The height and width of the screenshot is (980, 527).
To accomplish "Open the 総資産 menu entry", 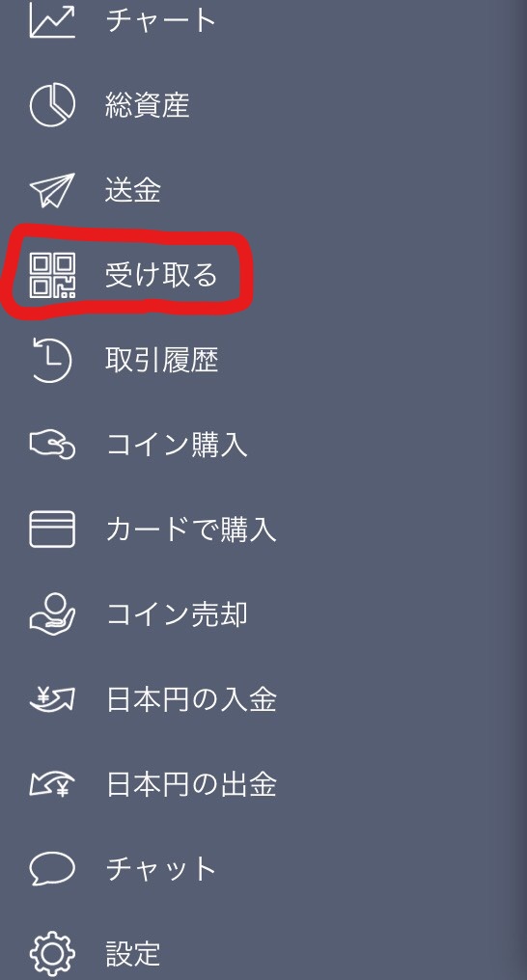I will coord(148,105).
